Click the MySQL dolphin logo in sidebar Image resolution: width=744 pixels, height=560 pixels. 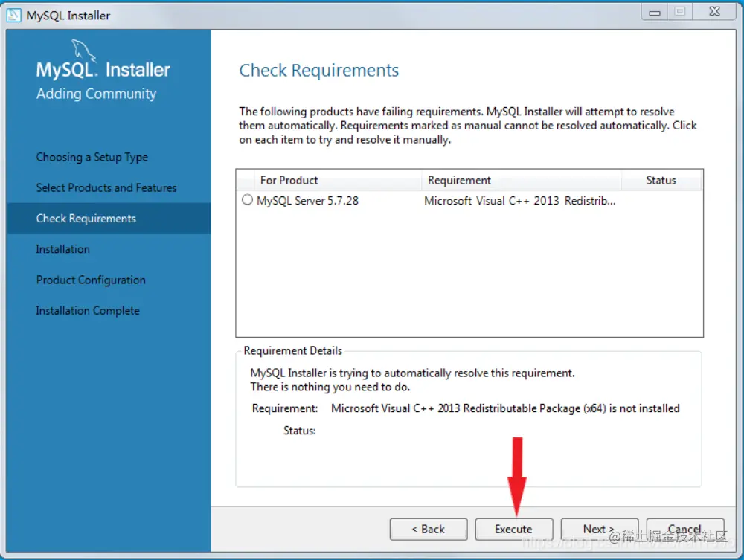point(83,50)
